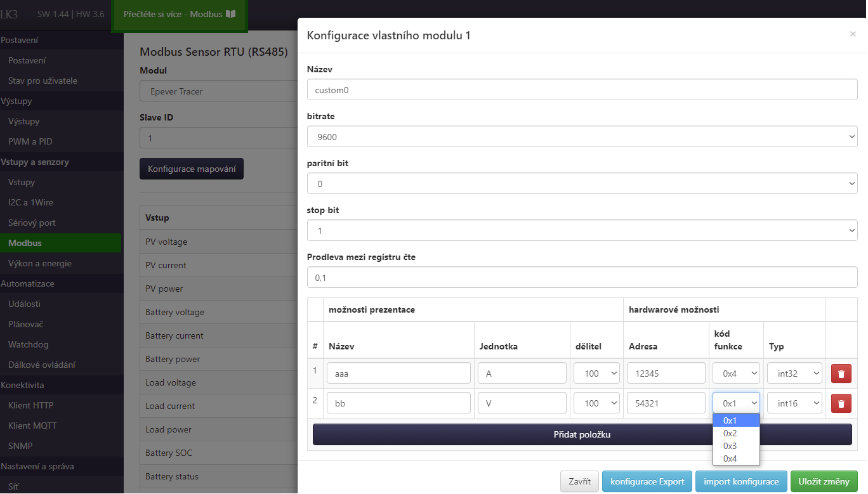Click the address field with 12345
868x494 pixels.
(666, 374)
